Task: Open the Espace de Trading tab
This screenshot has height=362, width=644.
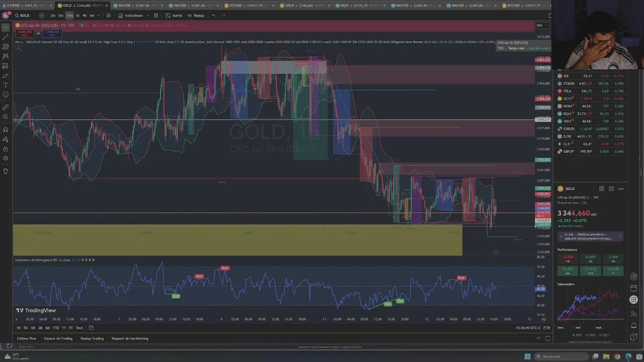Action: (x=58, y=338)
